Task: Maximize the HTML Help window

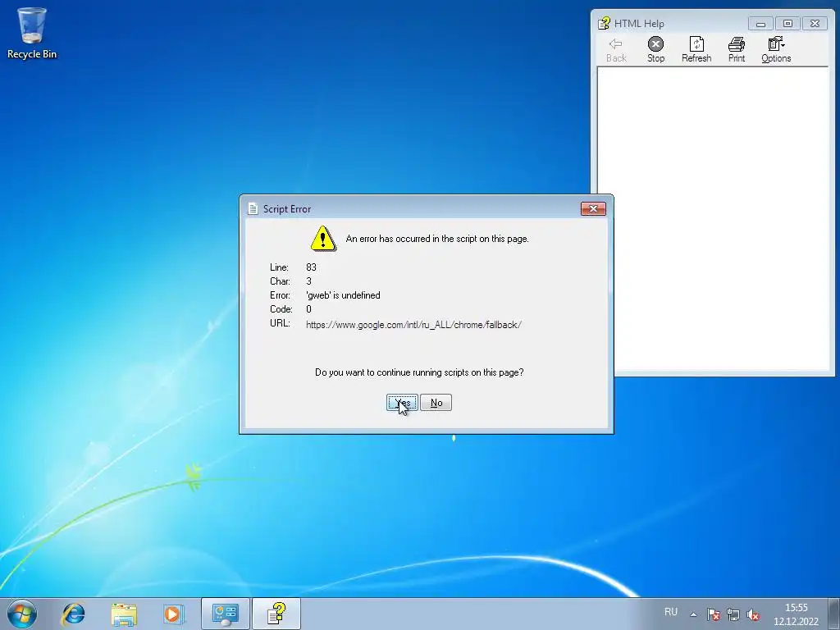Action: pyautogui.click(x=787, y=24)
